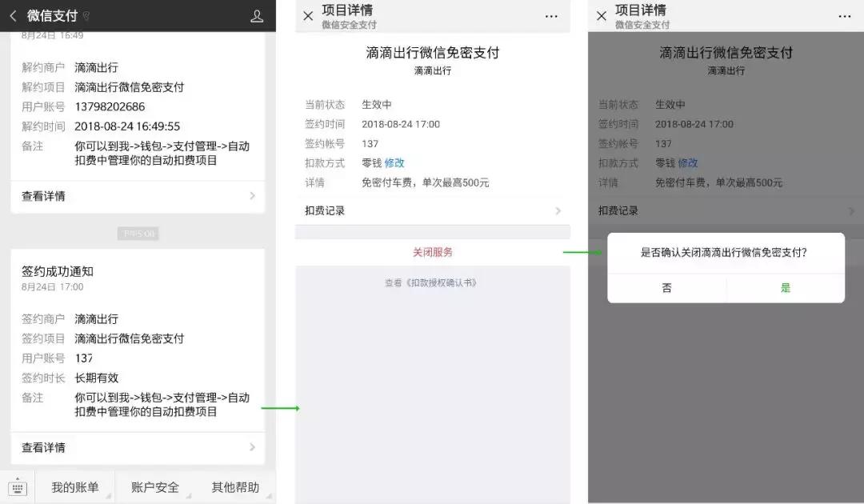Open the more options menu on right panel
This screenshot has height=504, width=864.
click(x=846, y=16)
